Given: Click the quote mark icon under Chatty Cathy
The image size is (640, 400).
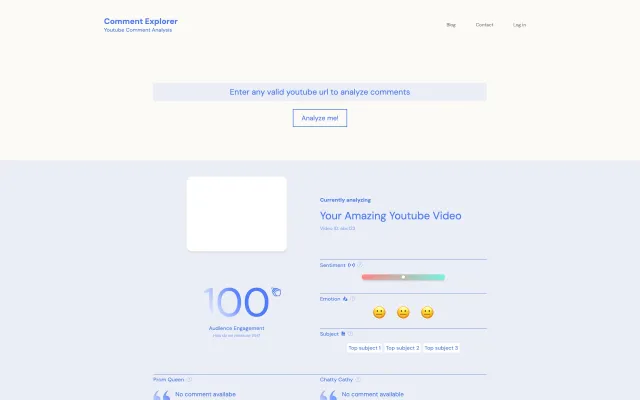Looking at the screenshot, I should click(x=329, y=395).
